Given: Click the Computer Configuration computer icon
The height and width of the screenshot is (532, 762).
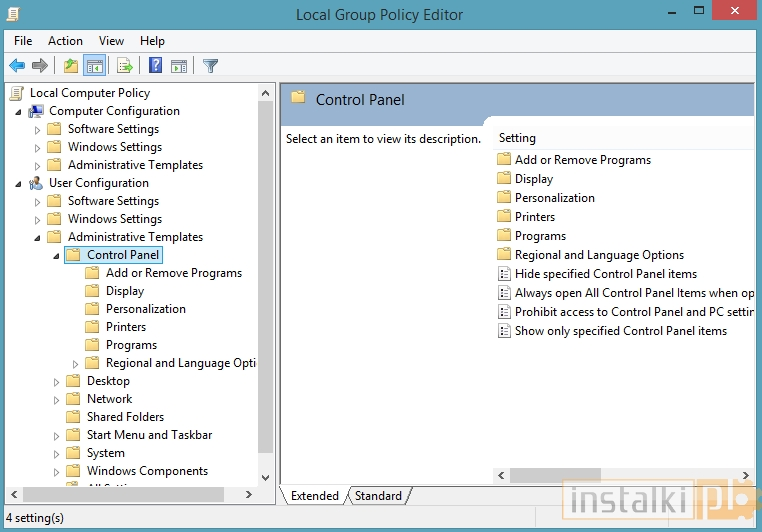Looking at the screenshot, I should click(x=36, y=111).
